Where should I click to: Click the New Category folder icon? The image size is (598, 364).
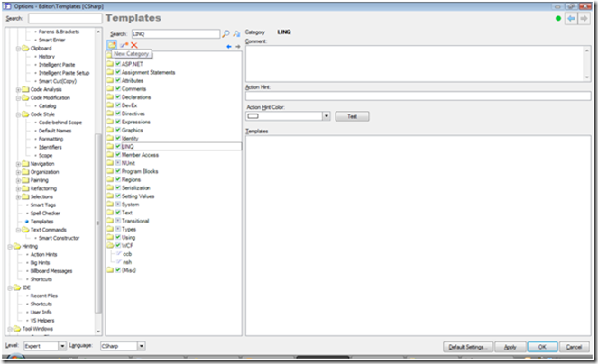(111, 45)
